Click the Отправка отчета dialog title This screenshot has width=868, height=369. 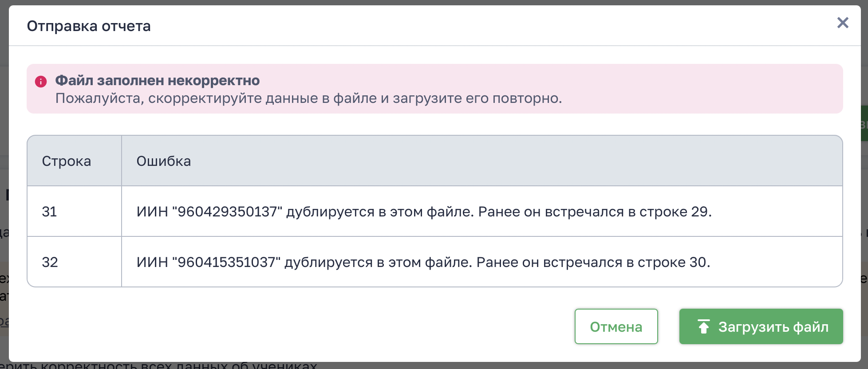pyautogui.click(x=89, y=26)
